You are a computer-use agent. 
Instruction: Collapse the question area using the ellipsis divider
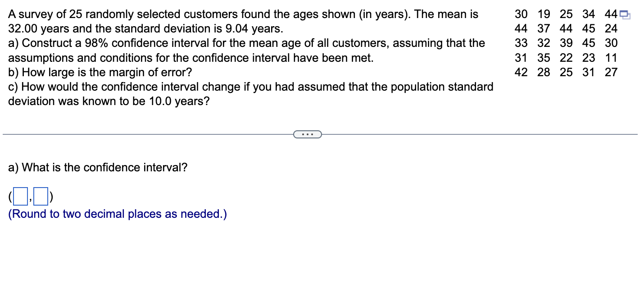(308, 134)
